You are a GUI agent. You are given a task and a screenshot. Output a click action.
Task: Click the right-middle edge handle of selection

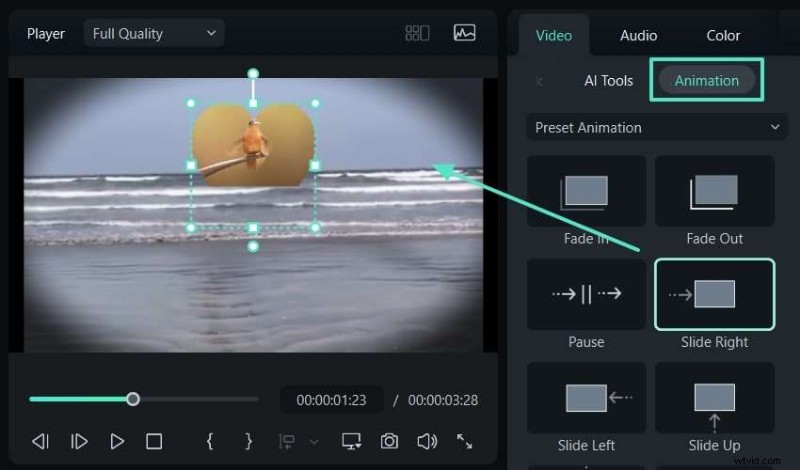(x=315, y=165)
